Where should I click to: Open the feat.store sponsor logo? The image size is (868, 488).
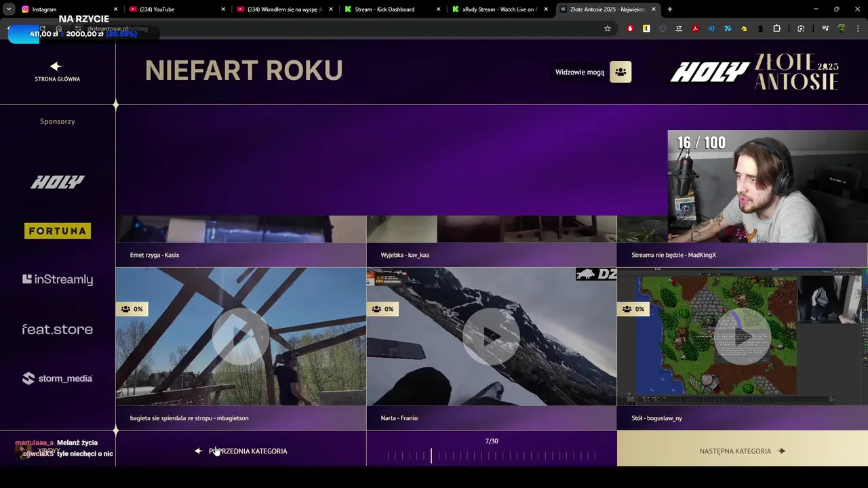[58, 329]
